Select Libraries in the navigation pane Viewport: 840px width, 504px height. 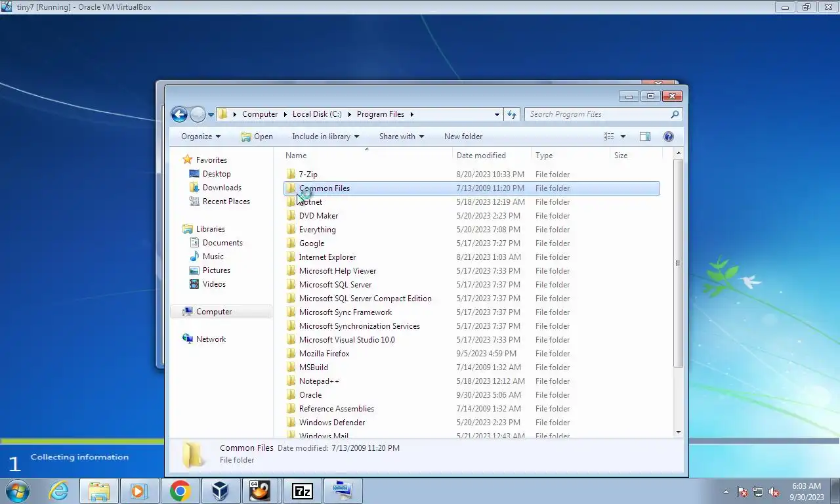tap(210, 229)
